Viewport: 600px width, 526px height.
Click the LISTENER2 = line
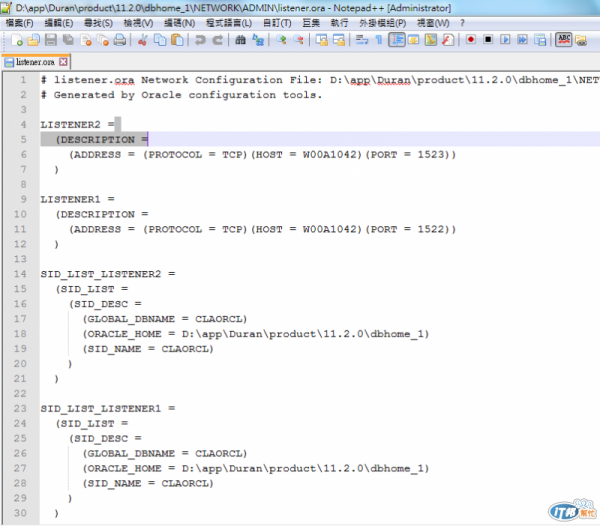[78, 125]
